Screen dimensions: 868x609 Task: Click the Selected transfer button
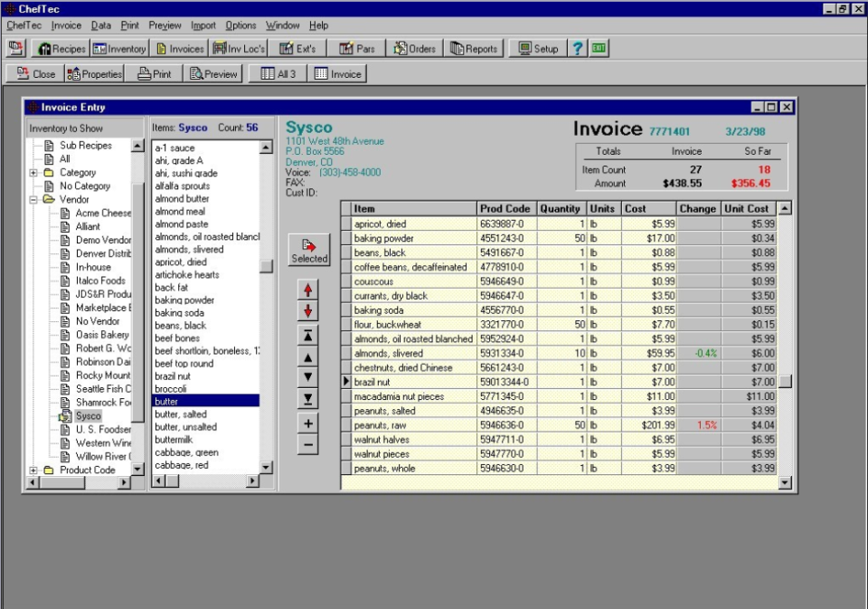tap(309, 251)
